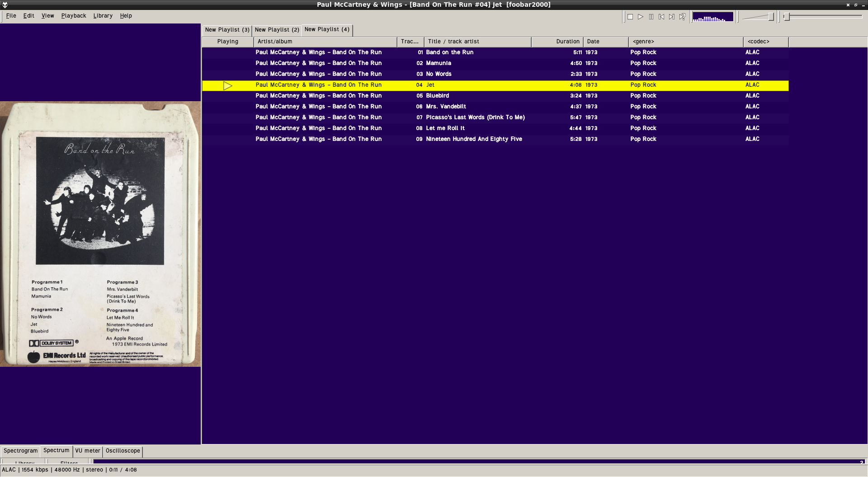Sort by Artist/album column header
This screenshot has width=868, height=477.
(x=325, y=42)
